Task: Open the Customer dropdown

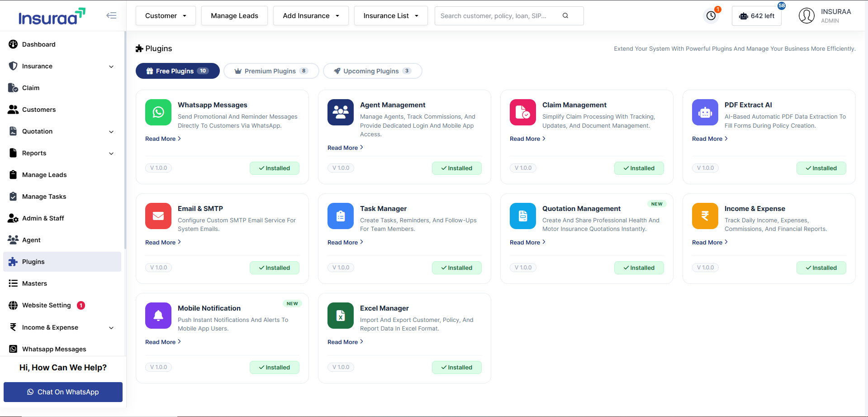Action: coord(166,16)
